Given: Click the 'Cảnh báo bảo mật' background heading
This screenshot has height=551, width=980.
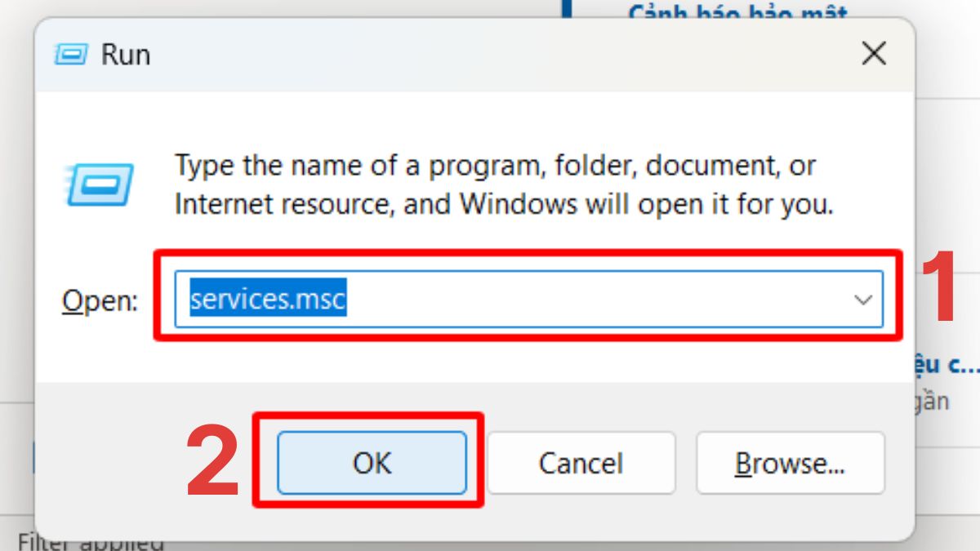Looking at the screenshot, I should point(737,12).
